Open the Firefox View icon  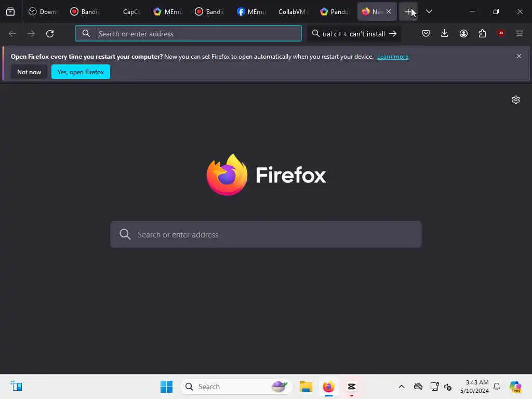click(10, 11)
